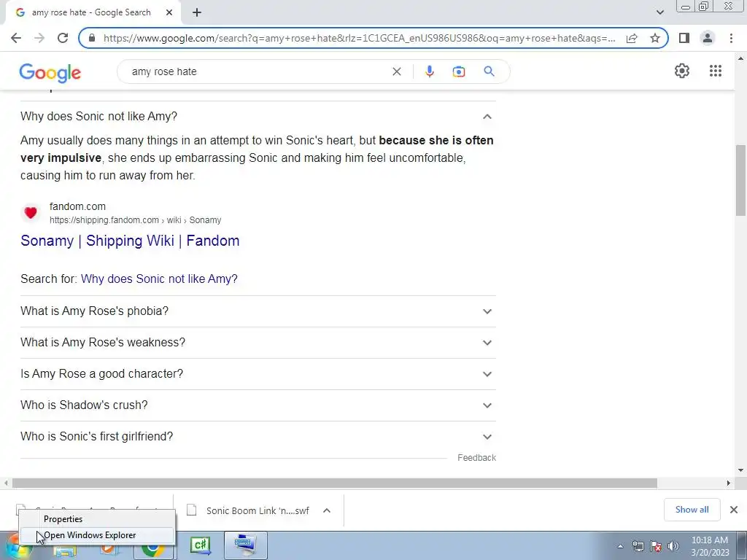Open the Google apps grid
This screenshot has height=560, width=747.
[x=716, y=71]
